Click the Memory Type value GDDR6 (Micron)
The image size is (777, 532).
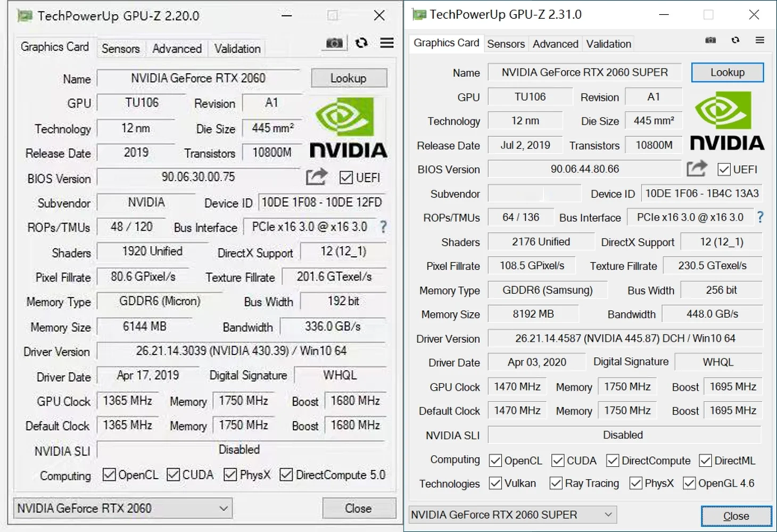point(160,301)
